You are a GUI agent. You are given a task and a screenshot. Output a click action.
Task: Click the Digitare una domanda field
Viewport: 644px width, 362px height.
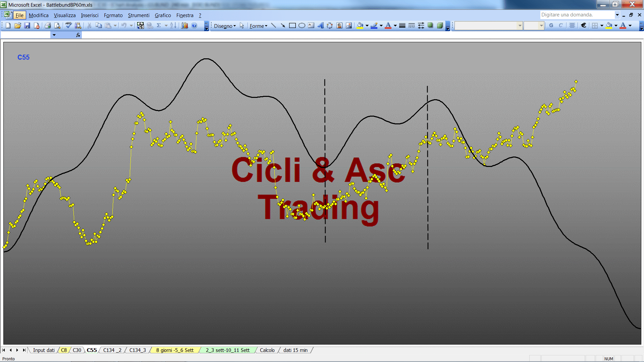pos(577,15)
